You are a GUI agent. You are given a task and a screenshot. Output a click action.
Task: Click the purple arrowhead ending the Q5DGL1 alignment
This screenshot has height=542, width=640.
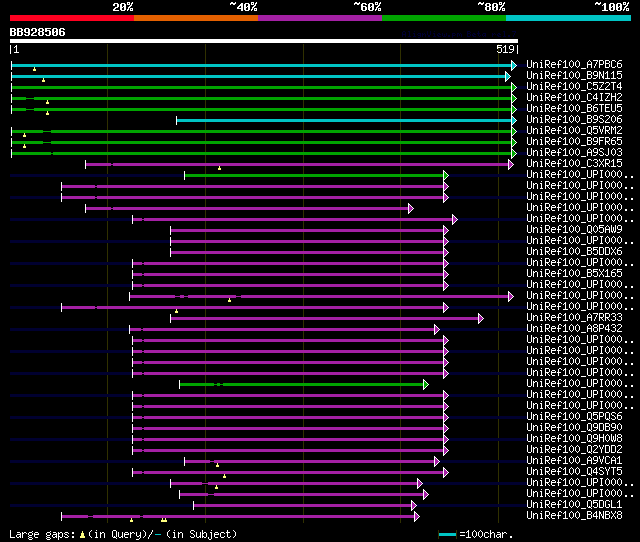pyautogui.click(x=414, y=506)
